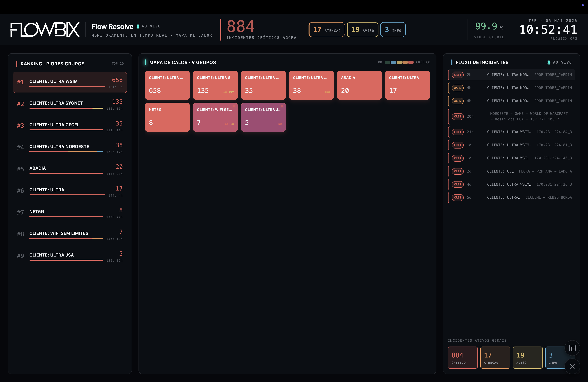Click the INCIDENTES ATIVOS GERAIS label
The image size is (588, 382).
(477, 340)
